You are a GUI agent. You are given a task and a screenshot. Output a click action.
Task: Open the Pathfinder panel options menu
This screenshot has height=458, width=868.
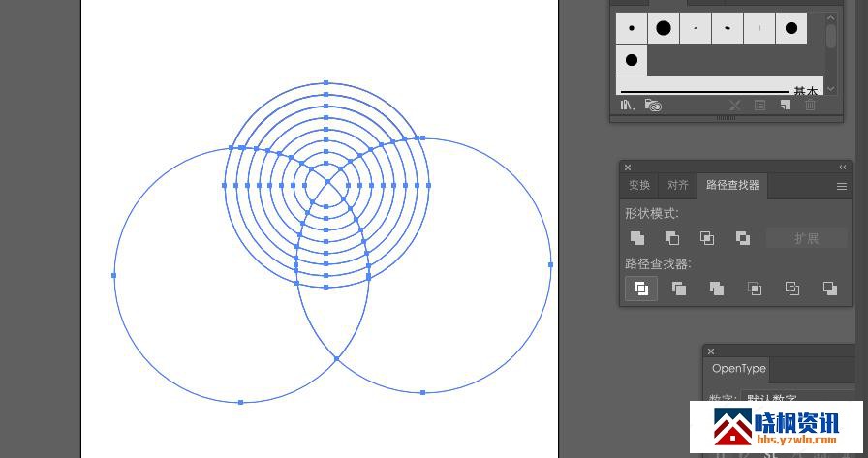coord(842,186)
